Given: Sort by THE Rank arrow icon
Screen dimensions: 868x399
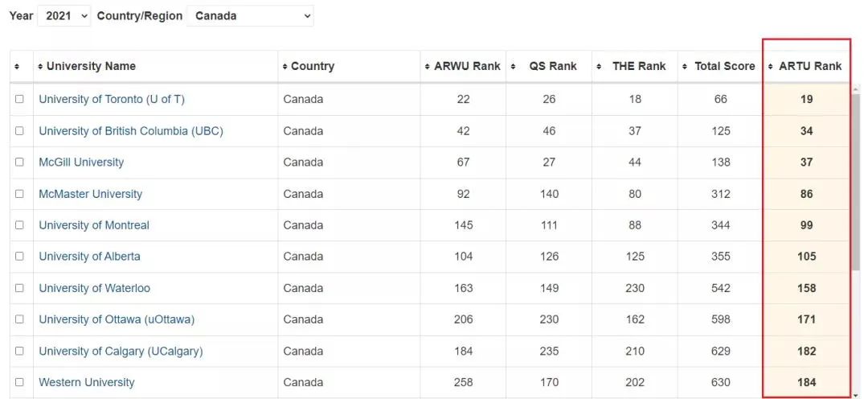Looking at the screenshot, I should coord(600,67).
